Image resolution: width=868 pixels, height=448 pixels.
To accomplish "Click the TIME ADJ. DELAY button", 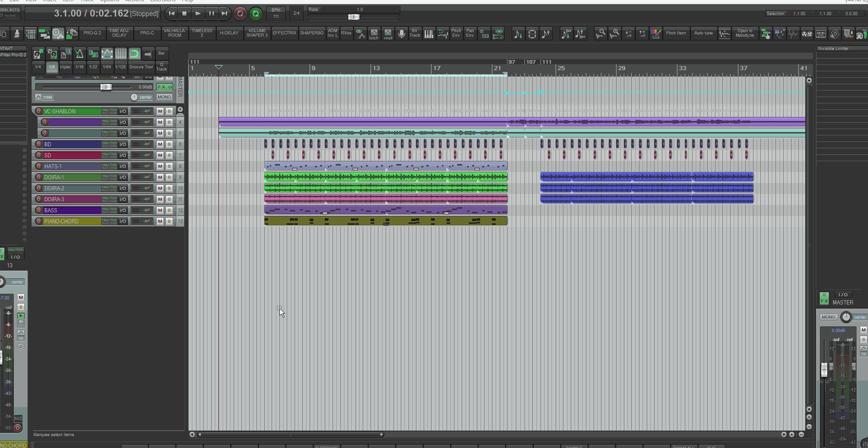I will coord(119,33).
